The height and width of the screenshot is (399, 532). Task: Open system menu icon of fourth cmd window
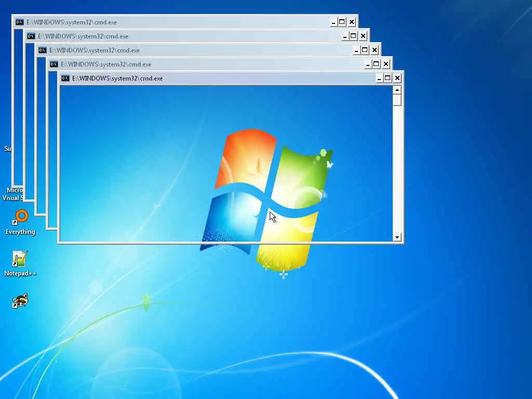point(54,64)
